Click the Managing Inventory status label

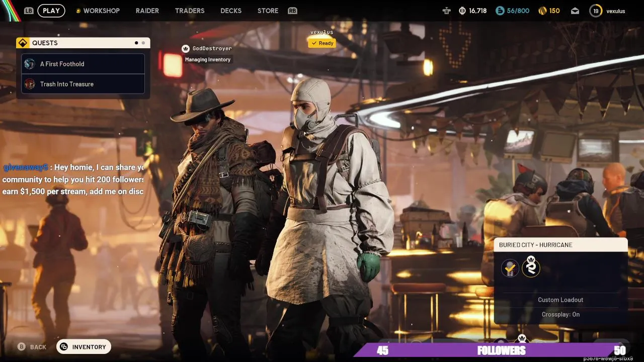pyautogui.click(x=208, y=60)
